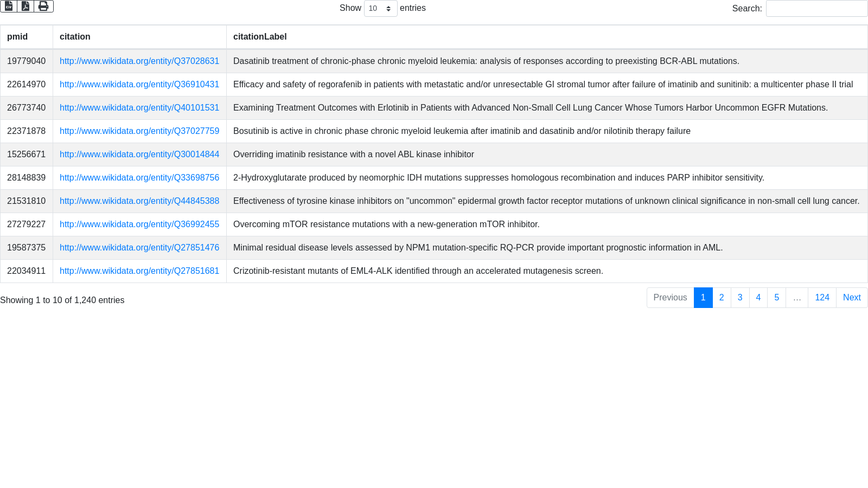Open Wikidata link Q44845388
Viewport: 868px width, 488px height.
pos(139,201)
